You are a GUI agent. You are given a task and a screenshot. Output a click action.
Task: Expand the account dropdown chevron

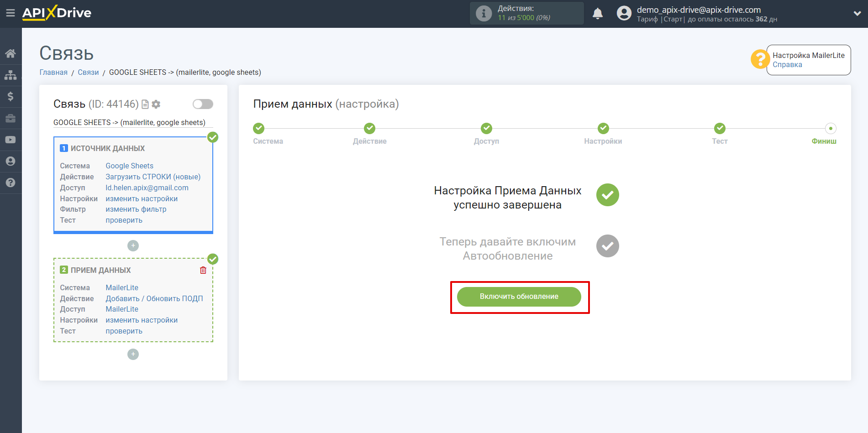click(x=857, y=14)
